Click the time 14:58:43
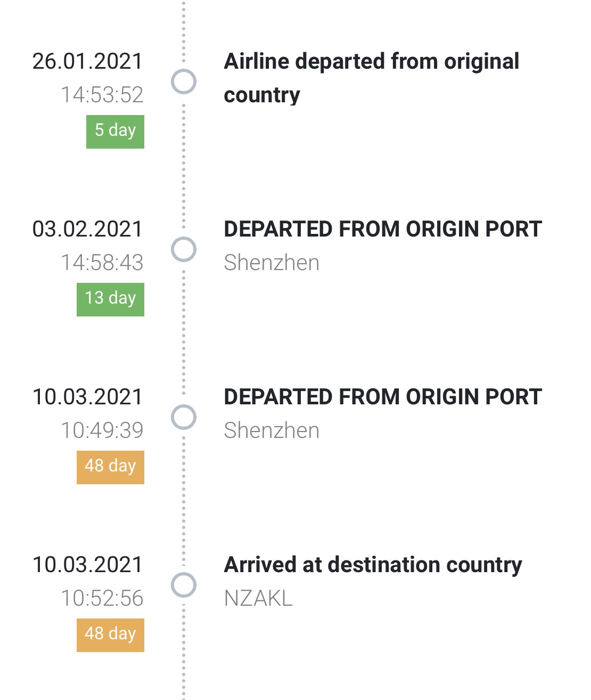The image size is (591, 700). (102, 263)
